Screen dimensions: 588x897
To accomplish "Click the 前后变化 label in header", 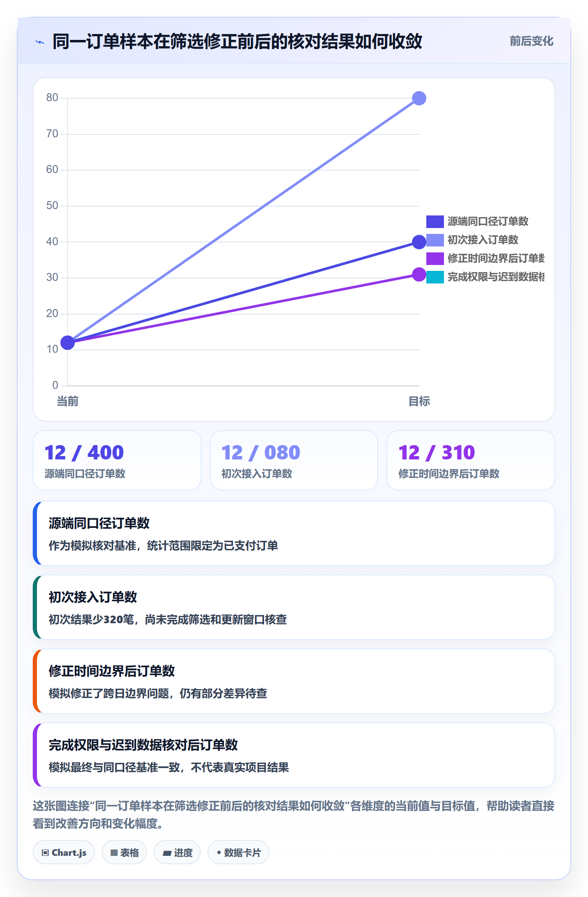I will (x=531, y=41).
